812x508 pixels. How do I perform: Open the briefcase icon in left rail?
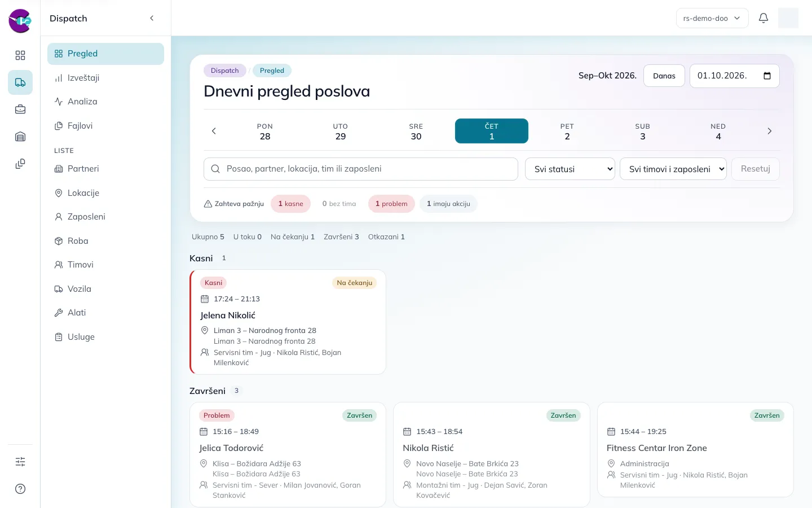pos(20,110)
